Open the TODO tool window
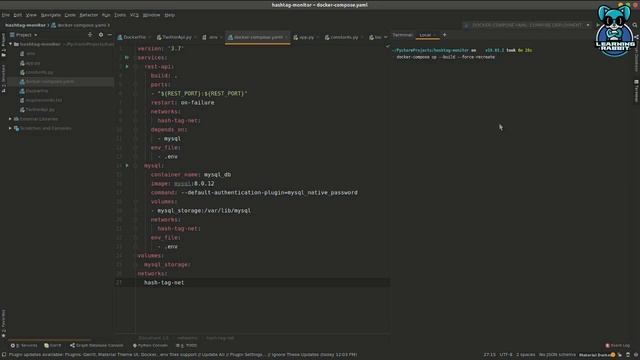The image size is (640, 360). [187, 345]
